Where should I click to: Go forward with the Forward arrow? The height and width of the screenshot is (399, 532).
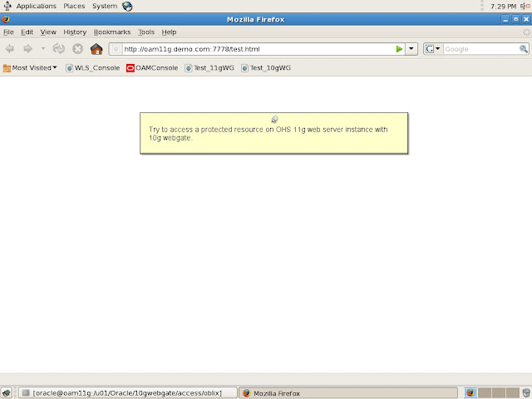pyautogui.click(x=27, y=49)
